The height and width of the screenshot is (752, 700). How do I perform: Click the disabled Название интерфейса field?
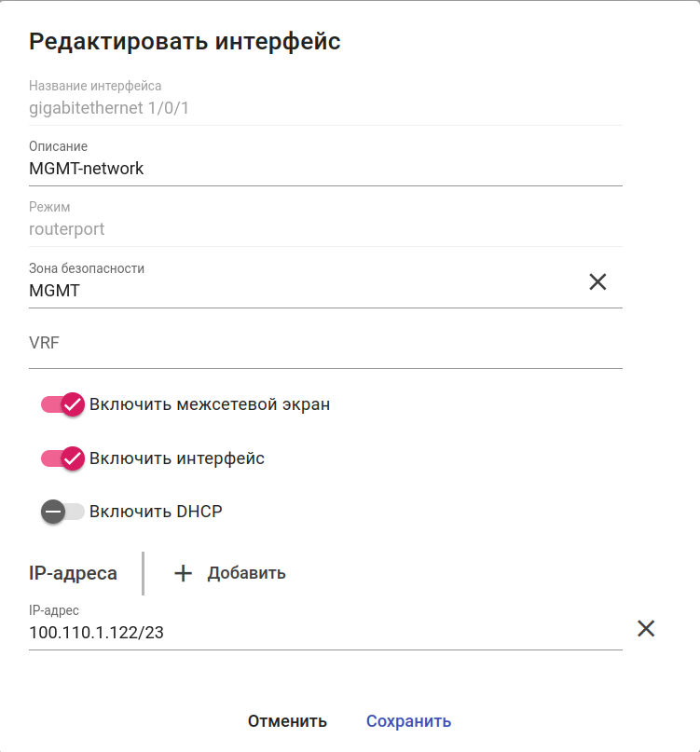click(x=325, y=107)
